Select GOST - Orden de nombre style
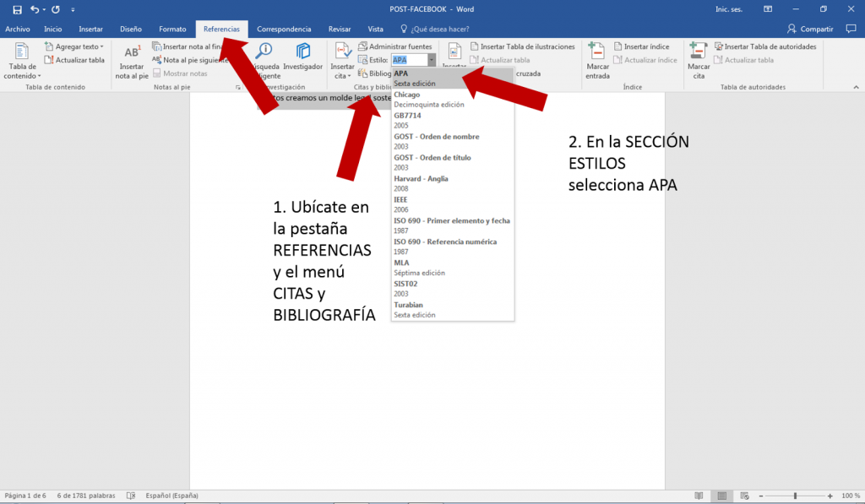The height and width of the screenshot is (504, 865). tap(453, 141)
